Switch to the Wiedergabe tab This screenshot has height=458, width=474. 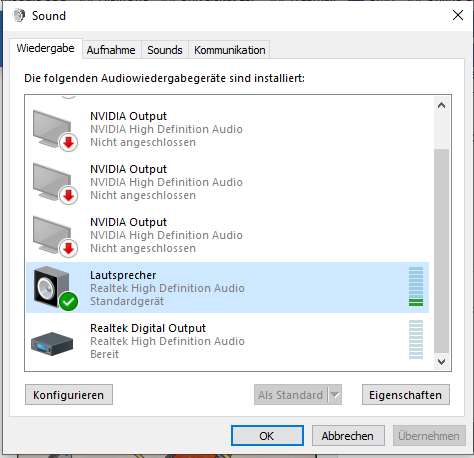(46, 48)
